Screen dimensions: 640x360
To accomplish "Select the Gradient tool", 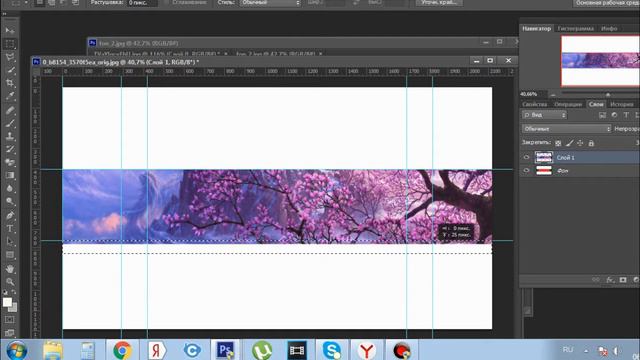I will coord(10,176).
